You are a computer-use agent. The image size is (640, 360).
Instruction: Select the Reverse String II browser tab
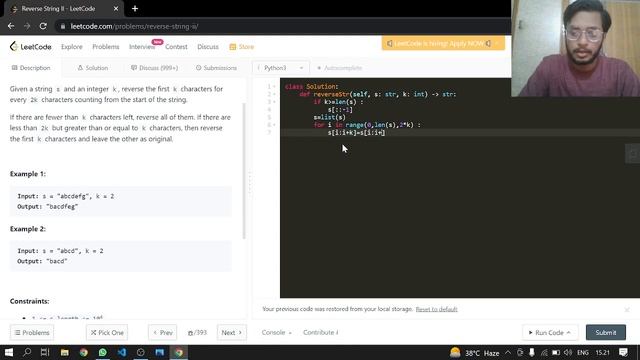click(63, 9)
